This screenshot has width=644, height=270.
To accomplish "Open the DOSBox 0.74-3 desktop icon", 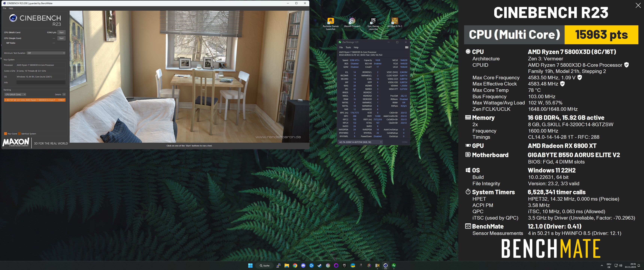I will [395, 22].
